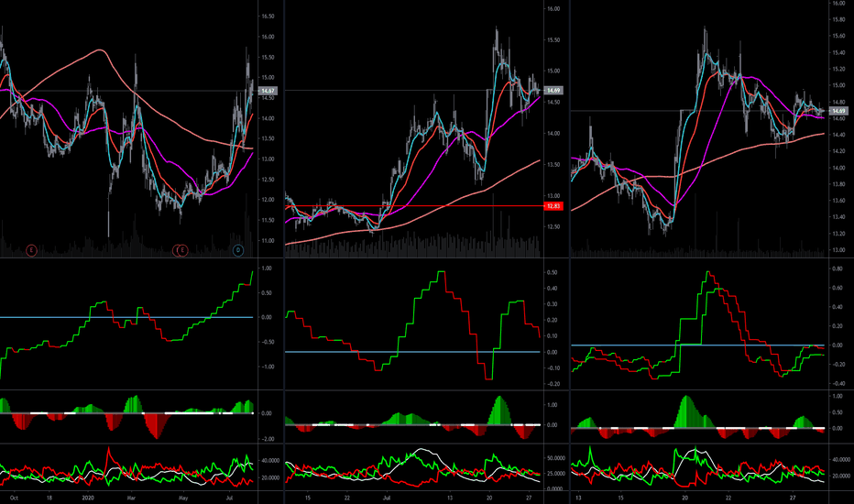
Task: Select the red 12.83 price label
Action: 553,206
